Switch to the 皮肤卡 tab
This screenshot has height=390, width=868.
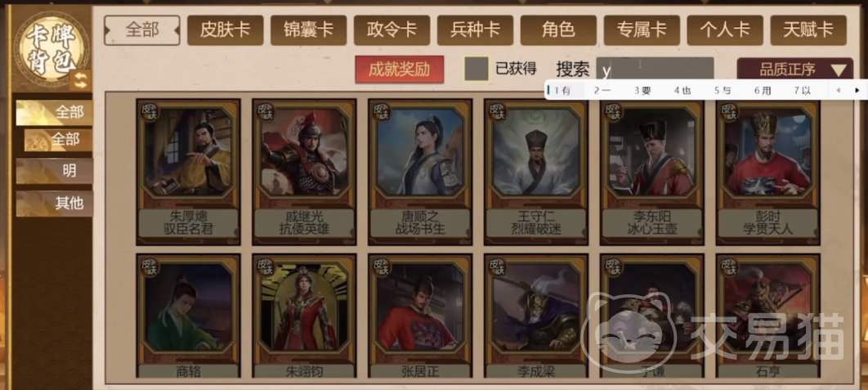[226, 30]
